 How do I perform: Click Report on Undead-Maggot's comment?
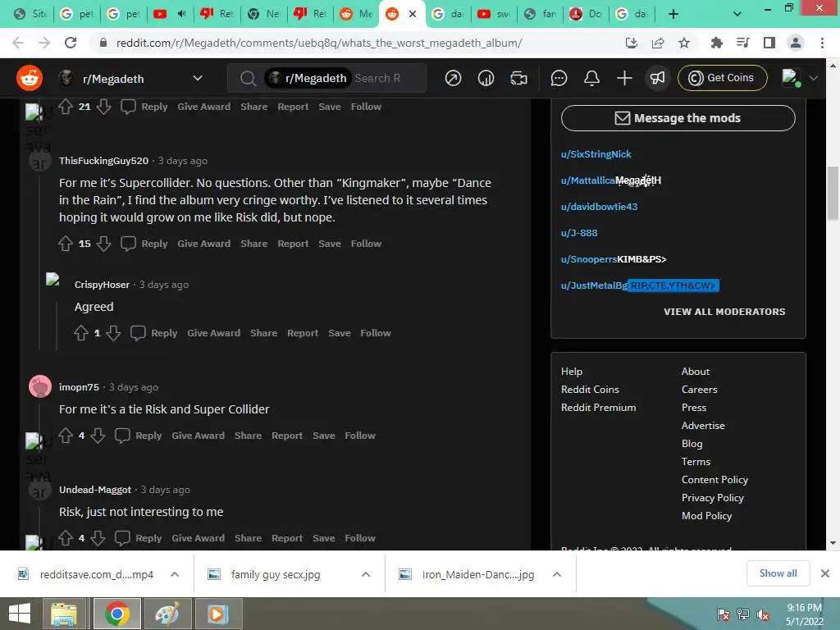287,538
